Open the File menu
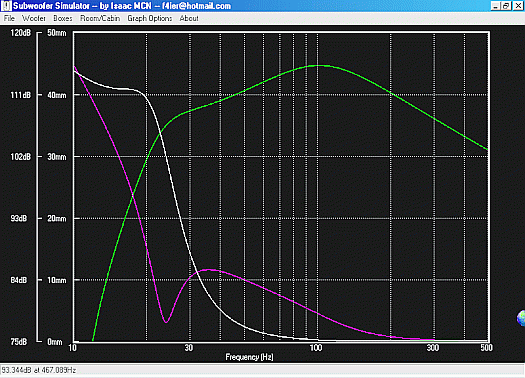 [x=9, y=18]
